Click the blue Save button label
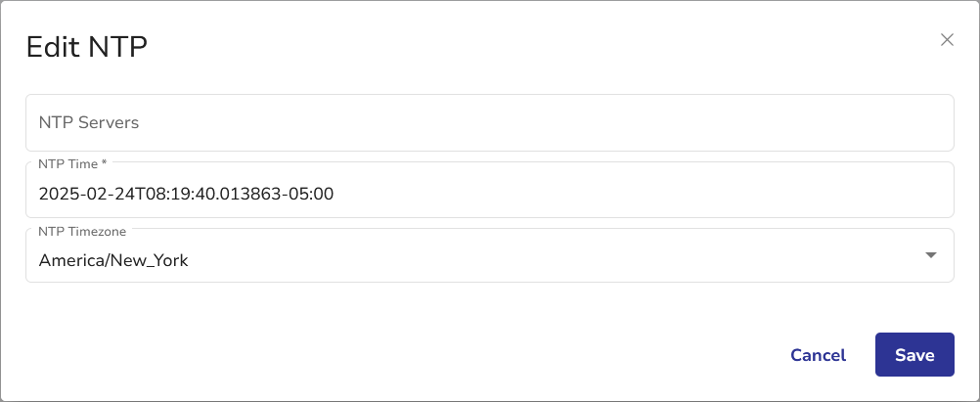Screen dimensions: 980x402 914,355
